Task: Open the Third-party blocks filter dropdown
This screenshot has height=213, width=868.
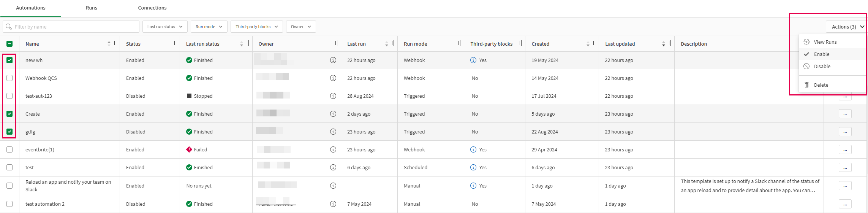Action: click(256, 27)
